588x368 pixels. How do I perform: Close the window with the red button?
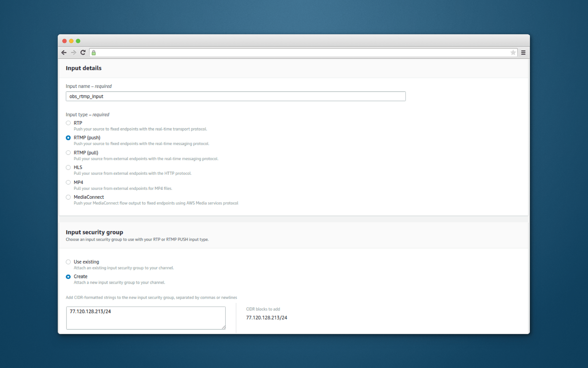coord(64,41)
